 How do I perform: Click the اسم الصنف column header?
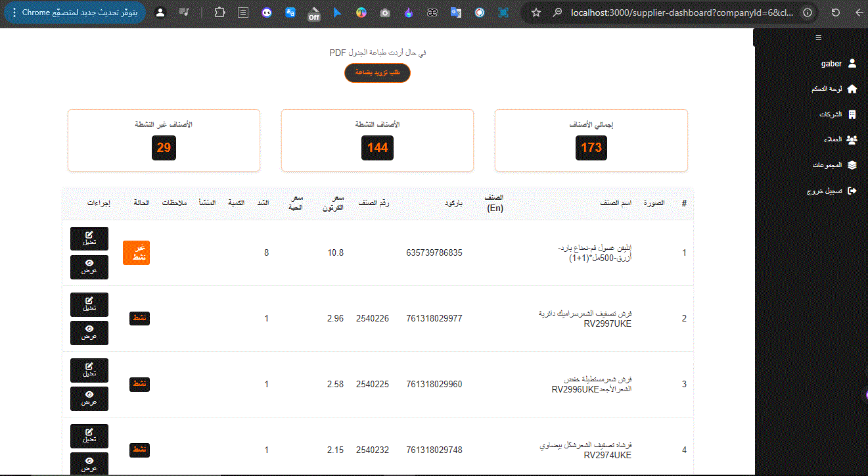616,203
